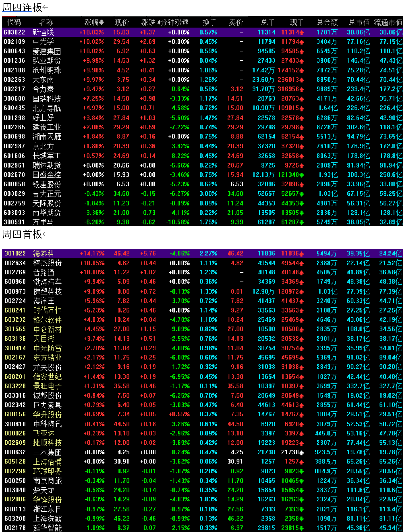Click stock name 飞亚达
Image resolution: width=403 pixels, height=532 pixels.
(x=44, y=434)
